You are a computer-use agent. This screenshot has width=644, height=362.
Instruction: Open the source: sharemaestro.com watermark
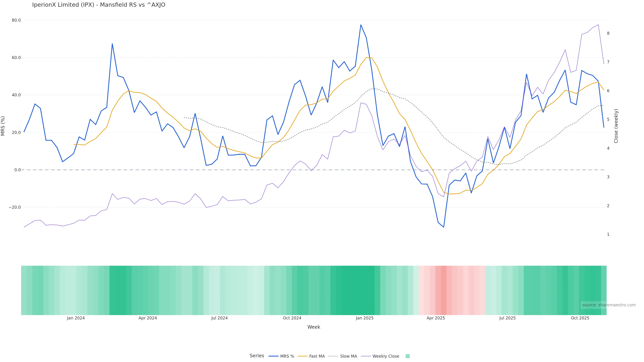click(608, 305)
